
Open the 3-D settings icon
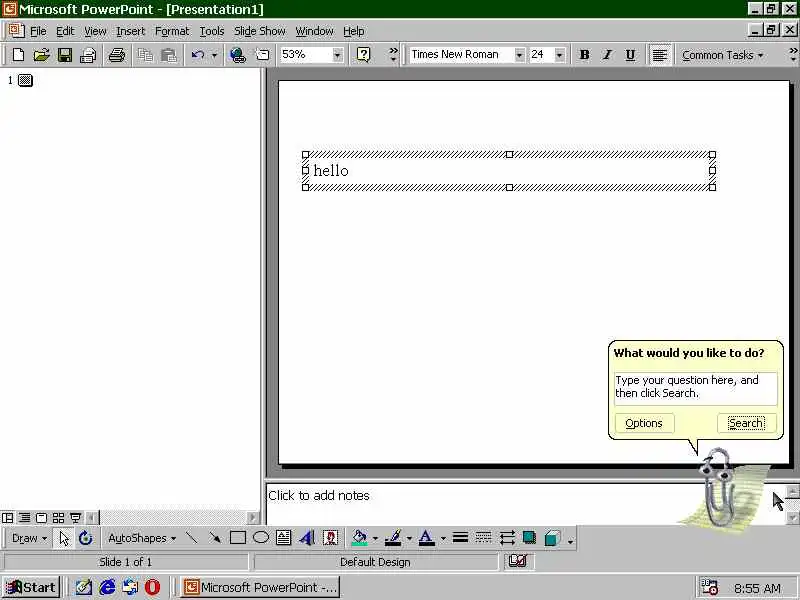(x=553, y=538)
